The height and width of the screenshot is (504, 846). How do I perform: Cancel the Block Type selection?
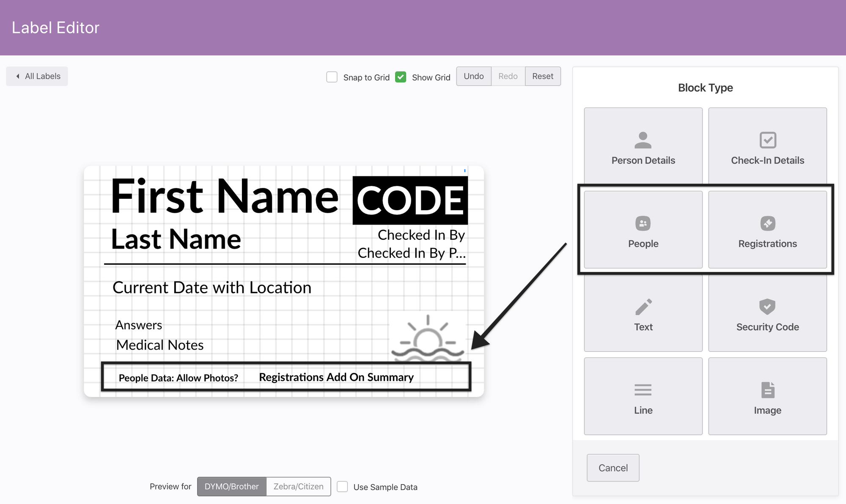(x=613, y=468)
